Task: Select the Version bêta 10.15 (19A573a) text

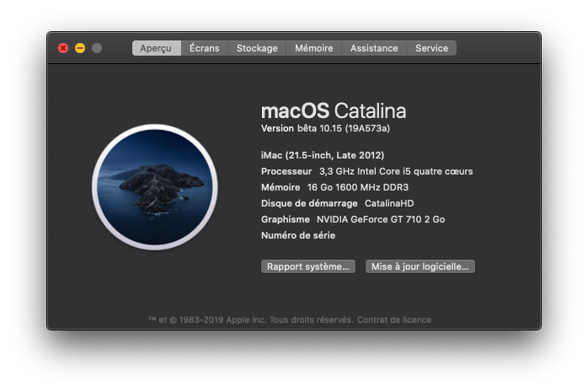Action: (x=325, y=128)
